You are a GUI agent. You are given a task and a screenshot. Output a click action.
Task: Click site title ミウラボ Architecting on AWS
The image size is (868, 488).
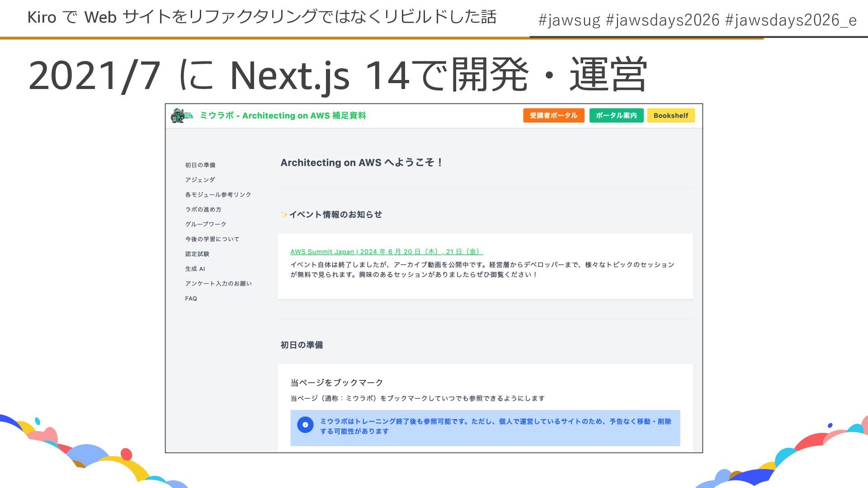pyautogui.click(x=283, y=116)
